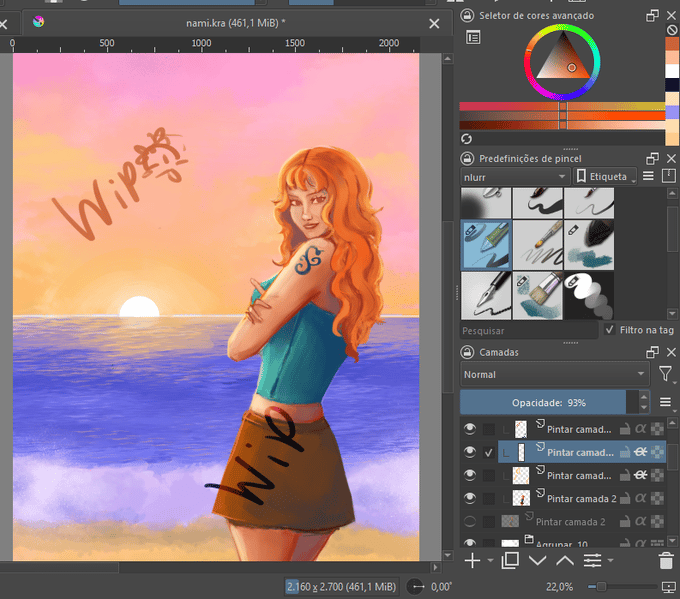Pick the white swatch in color history
The width and height of the screenshot is (680, 599).
point(672,71)
